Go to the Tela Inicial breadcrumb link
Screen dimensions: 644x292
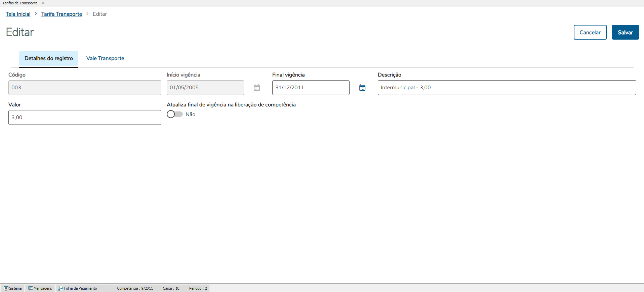pyautogui.click(x=18, y=14)
